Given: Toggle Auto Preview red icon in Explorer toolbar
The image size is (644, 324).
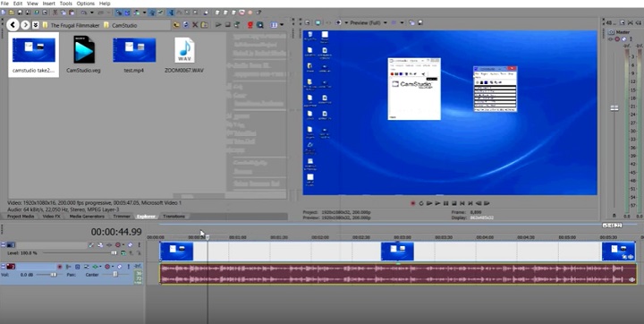Looking at the screenshot, I should click(x=250, y=25).
